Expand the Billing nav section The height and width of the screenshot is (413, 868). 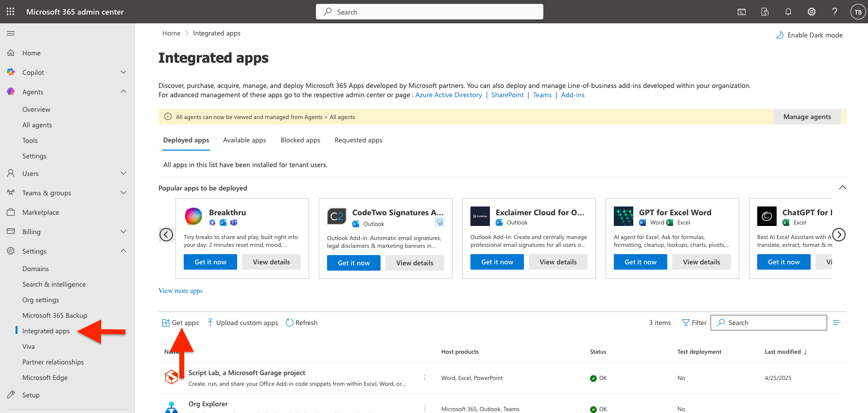coord(123,232)
